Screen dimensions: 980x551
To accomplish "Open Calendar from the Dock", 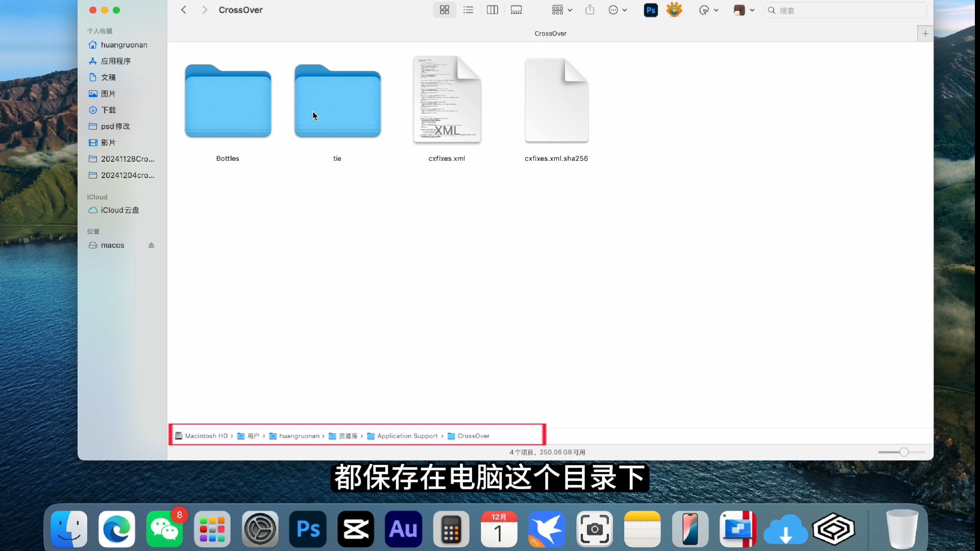I will [499, 529].
